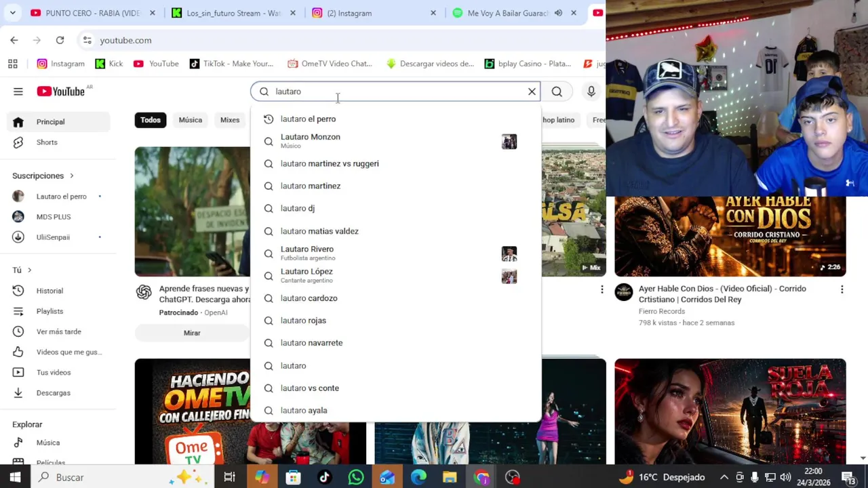Expand the Suscripciones section

[x=43, y=176]
